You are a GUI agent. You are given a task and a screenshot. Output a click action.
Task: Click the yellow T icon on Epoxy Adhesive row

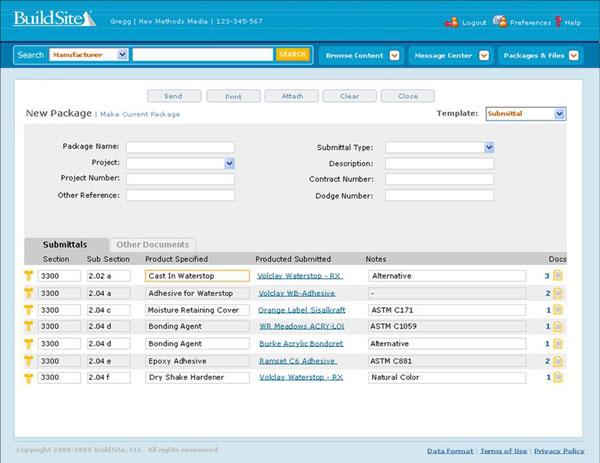pyautogui.click(x=29, y=361)
